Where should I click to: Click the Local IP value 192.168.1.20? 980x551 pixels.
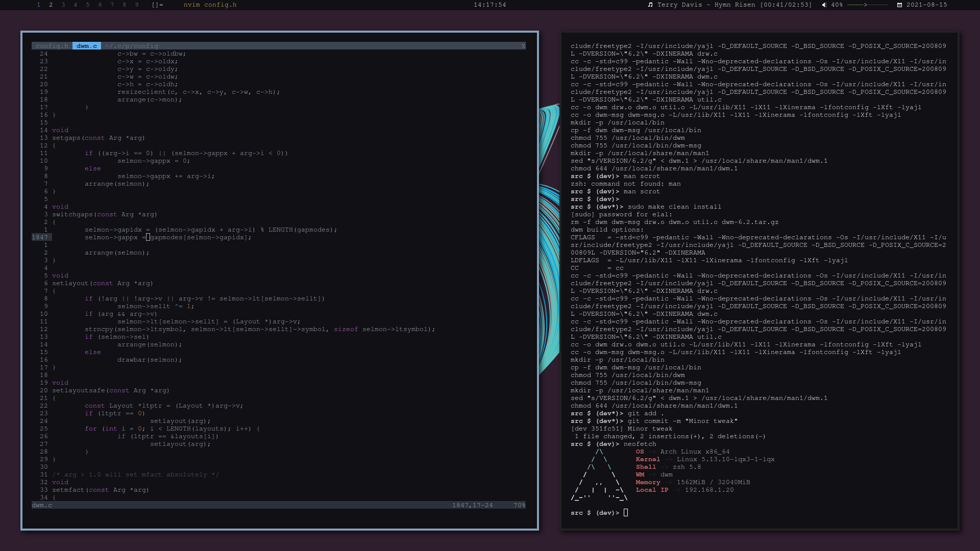click(709, 490)
